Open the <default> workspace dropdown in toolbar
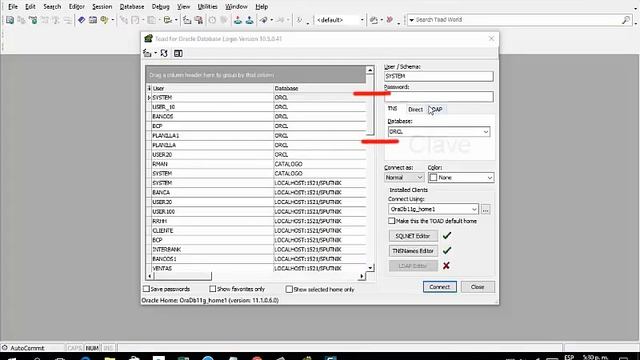The height and width of the screenshot is (360, 640). coord(362,20)
